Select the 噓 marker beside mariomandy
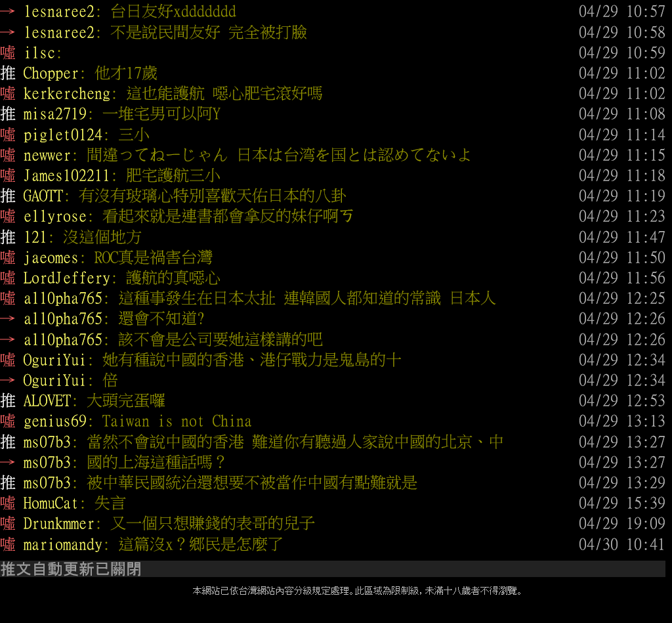This screenshot has width=672, height=623. (x=8, y=544)
